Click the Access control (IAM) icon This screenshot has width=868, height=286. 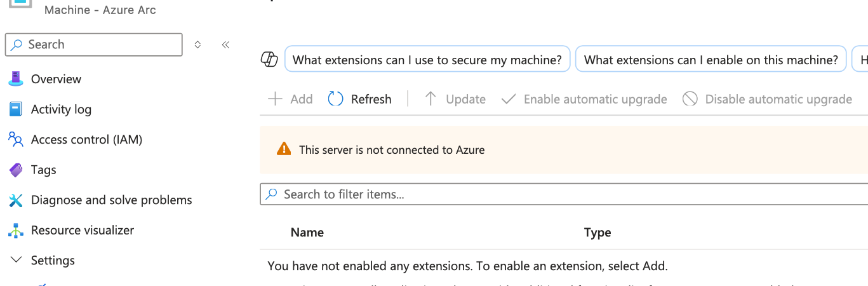pos(16,139)
